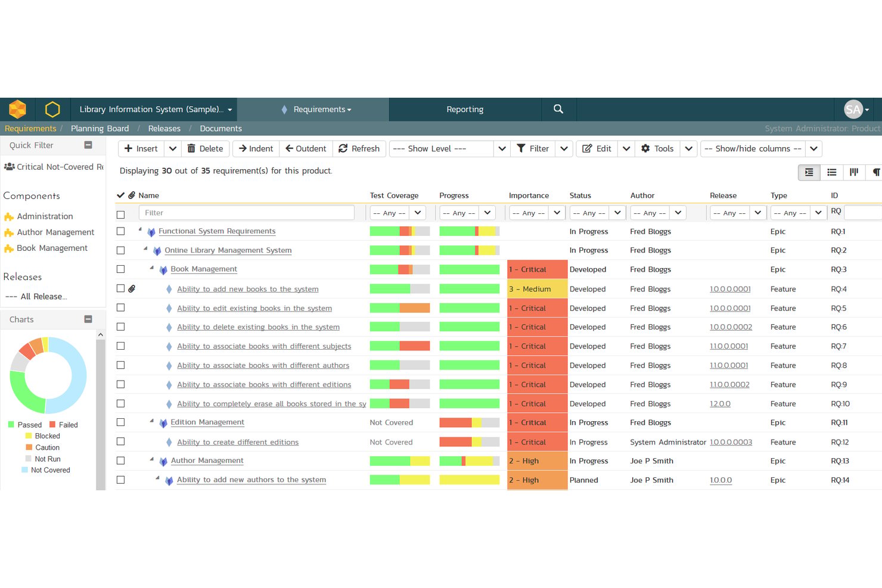Click the attachment paperclip on the RQ:4 row
882x588 pixels.
click(x=132, y=288)
